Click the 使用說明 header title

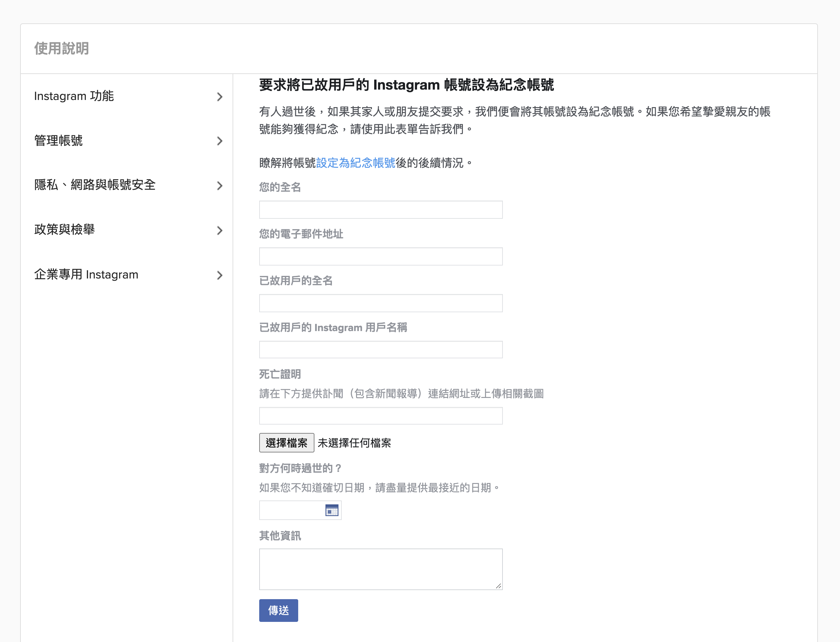pos(62,49)
